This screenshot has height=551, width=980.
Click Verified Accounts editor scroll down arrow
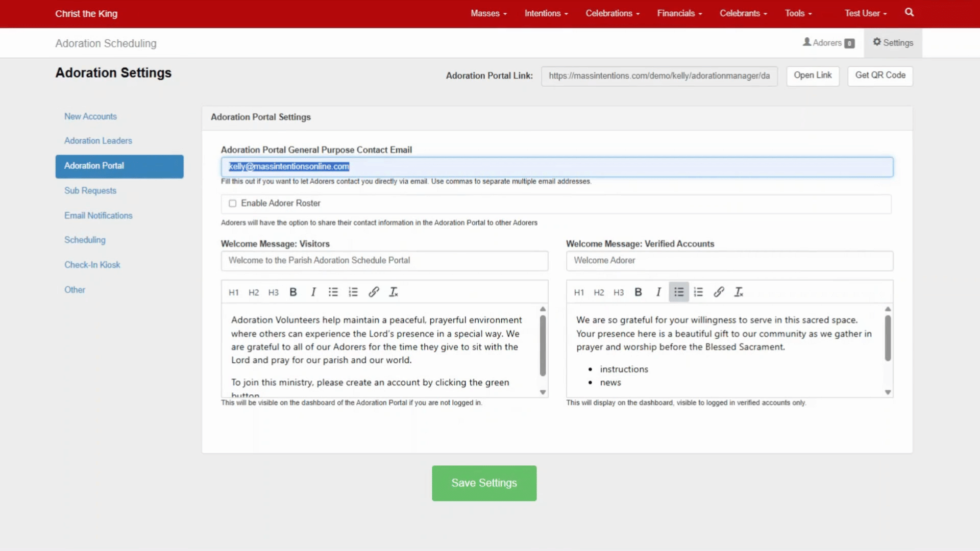coord(888,392)
